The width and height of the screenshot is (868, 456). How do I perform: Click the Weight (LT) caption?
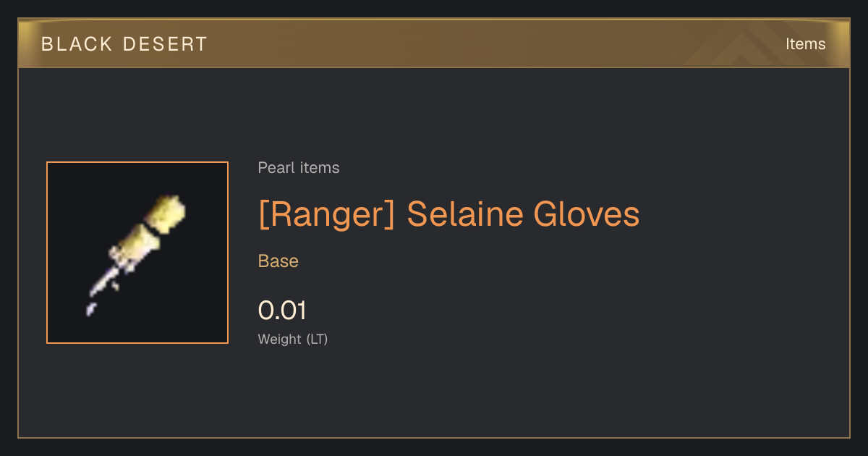coord(293,339)
